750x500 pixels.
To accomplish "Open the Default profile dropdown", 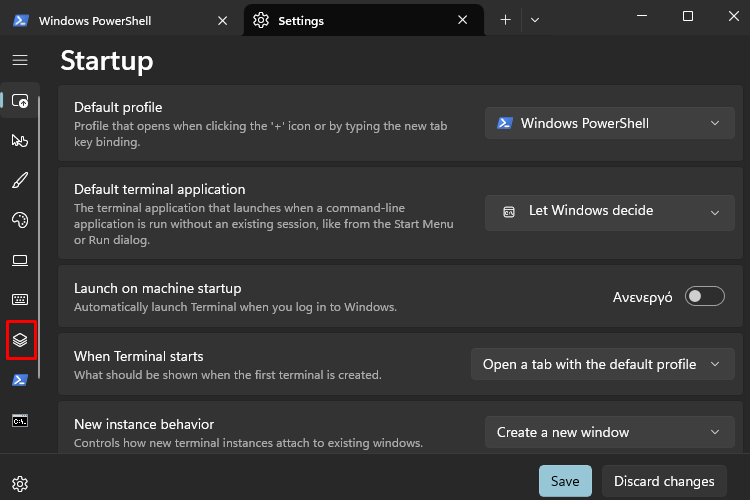I will click(x=609, y=123).
